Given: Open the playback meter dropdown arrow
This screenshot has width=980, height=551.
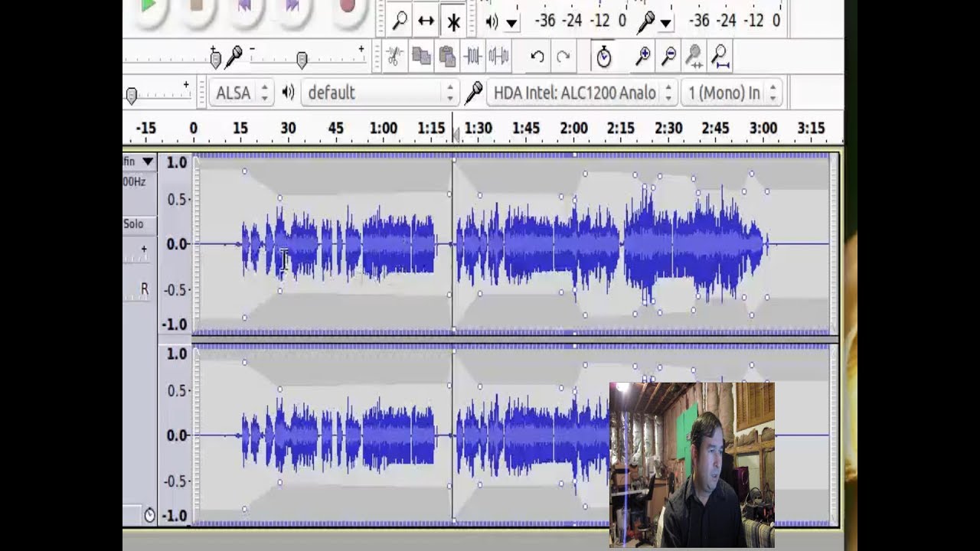Looking at the screenshot, I should [511, 23].
